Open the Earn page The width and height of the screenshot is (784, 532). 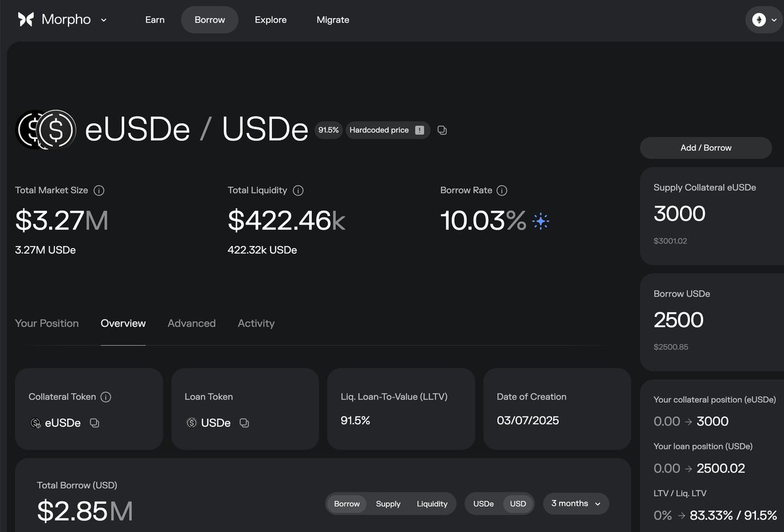[155, 20]
